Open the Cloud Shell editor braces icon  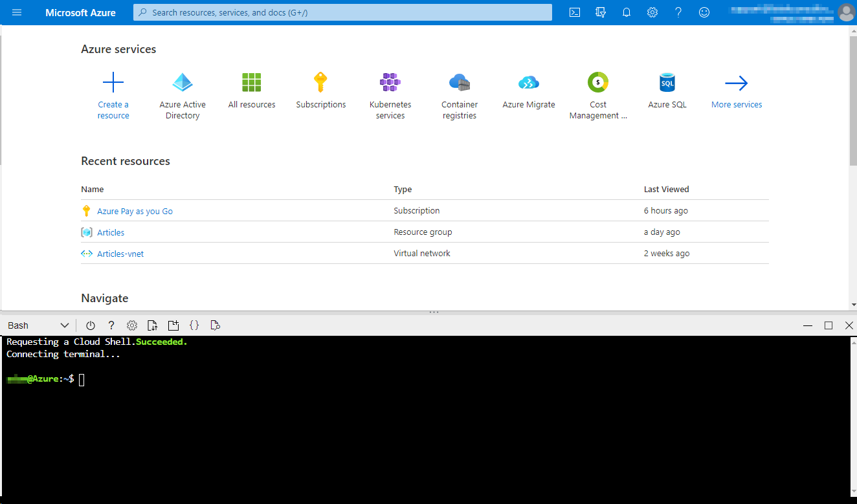point(194,325)
